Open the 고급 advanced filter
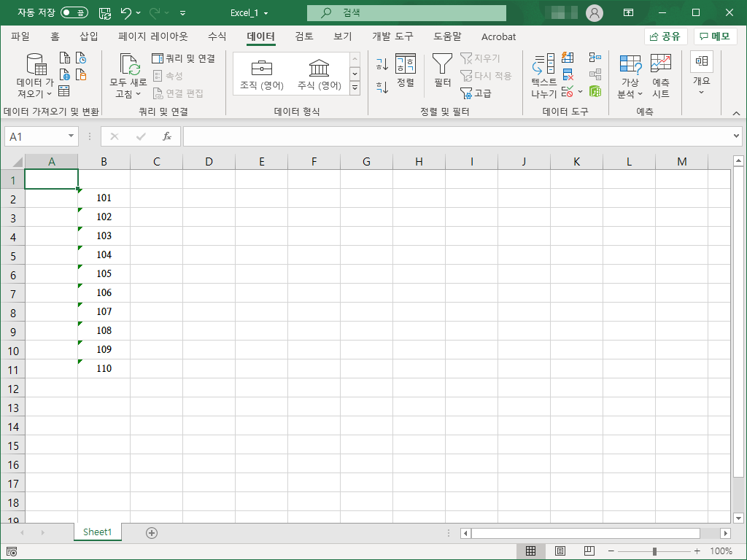Image resolution: width=747 pixels, height=560 pixels. point(476,93)
